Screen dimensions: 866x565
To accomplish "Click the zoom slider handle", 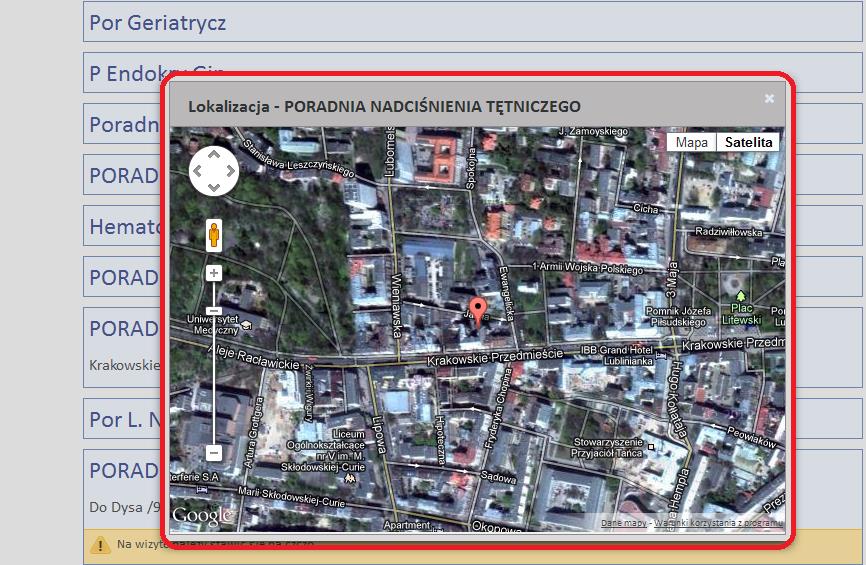I will click(214, 311).
